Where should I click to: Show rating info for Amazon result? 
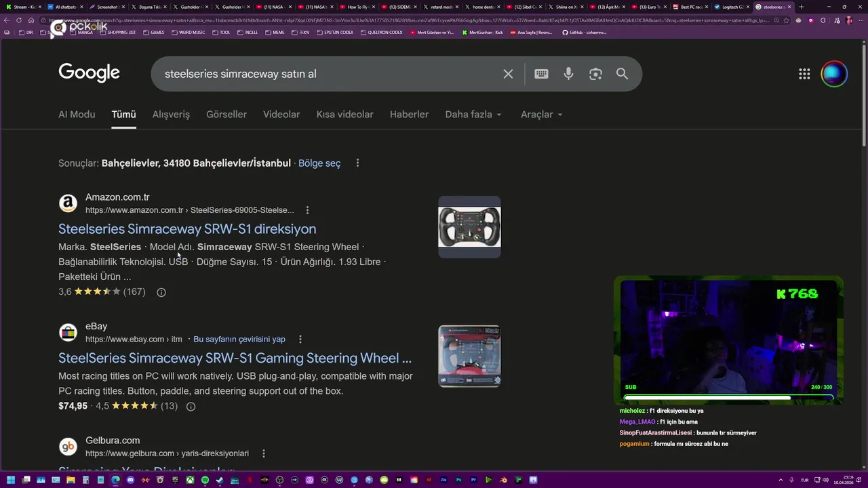161,292
